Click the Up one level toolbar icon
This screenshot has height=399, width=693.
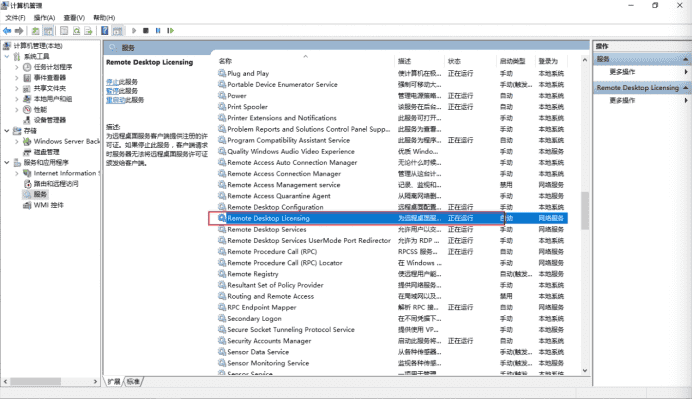point(35,30)
